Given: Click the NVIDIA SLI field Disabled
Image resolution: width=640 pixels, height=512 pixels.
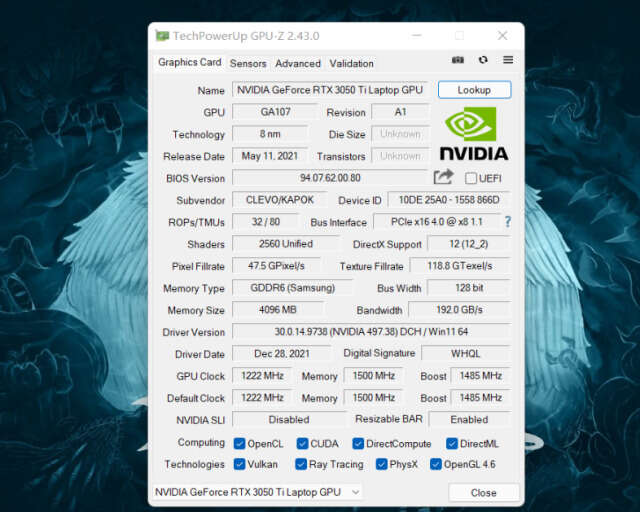Looking at the screenshot, I should [x=289, y=420].
